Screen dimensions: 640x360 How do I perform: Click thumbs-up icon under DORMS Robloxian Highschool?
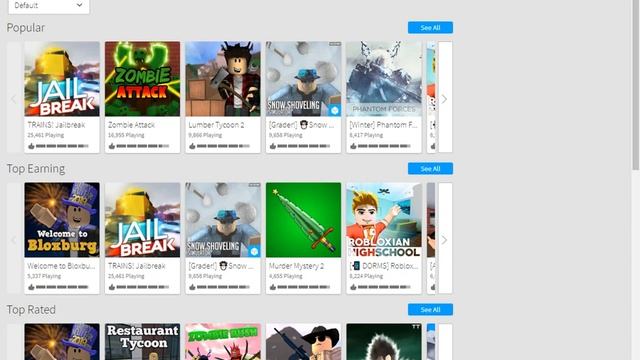coord(353,287)
